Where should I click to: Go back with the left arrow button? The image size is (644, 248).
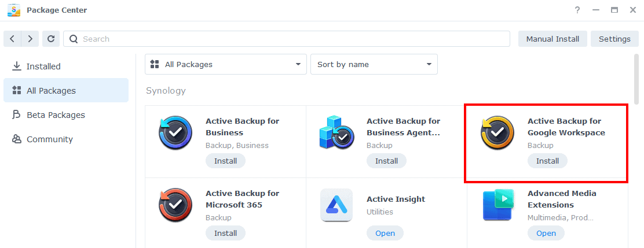[13, 39]
